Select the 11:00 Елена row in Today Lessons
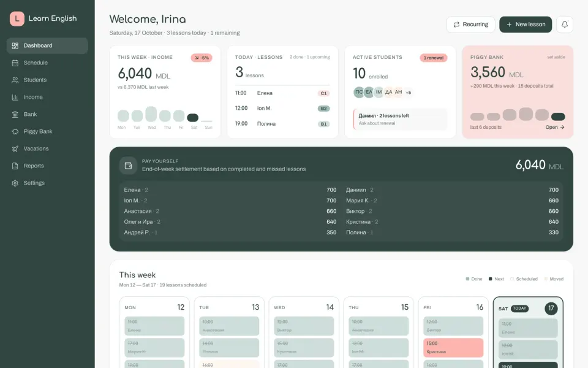This screenshot has width=588, height=368. 282,93
